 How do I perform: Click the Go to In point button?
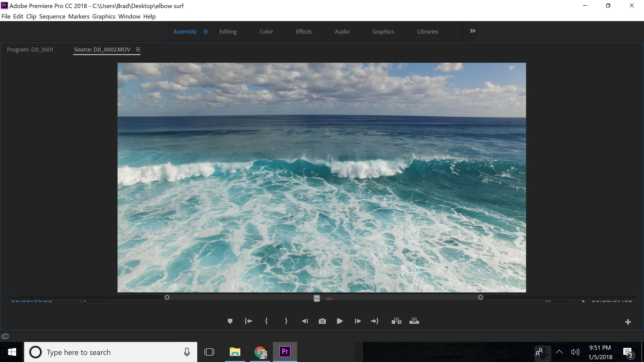[248, 321]
